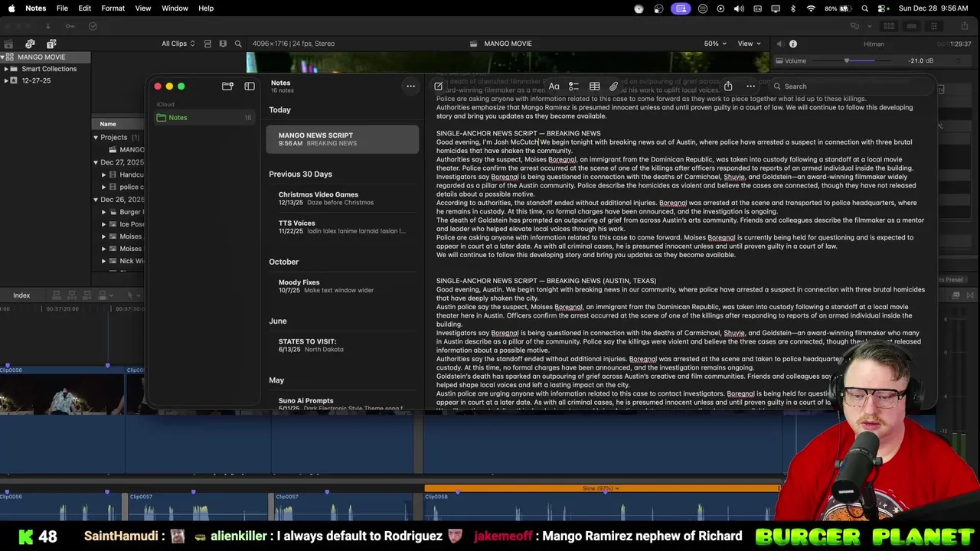Open the TTS Voices note

[342, 227]
